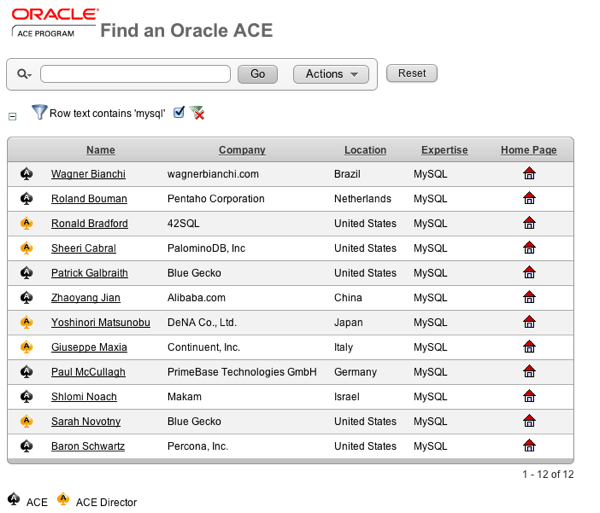
Task: Open Wagner Bianchi's home page icon
Action: [529, 174]
